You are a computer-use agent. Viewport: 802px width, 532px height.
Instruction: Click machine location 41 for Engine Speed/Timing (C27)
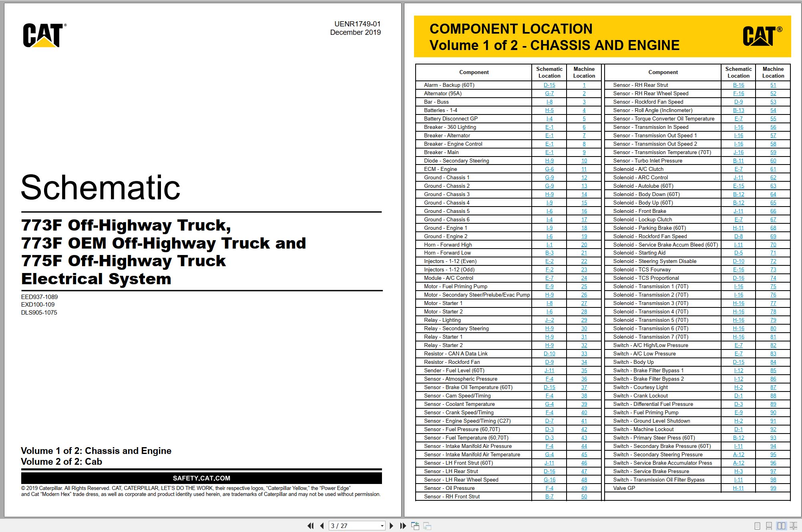[584, 421]
